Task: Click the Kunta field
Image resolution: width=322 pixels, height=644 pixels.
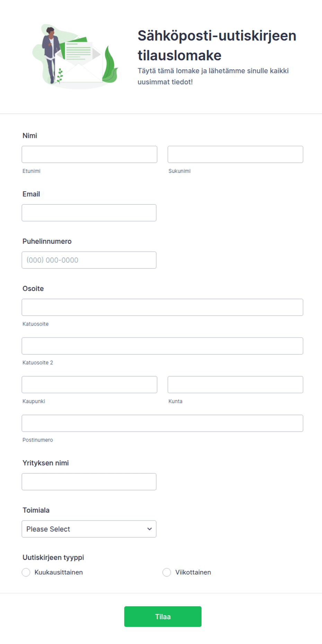Action: [x=235, y=385]
